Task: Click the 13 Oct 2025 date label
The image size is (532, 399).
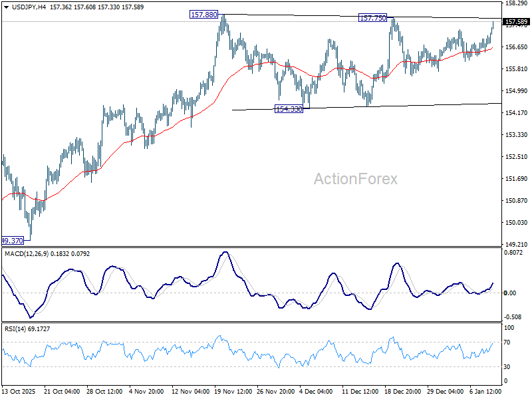Action: (19, 391)
